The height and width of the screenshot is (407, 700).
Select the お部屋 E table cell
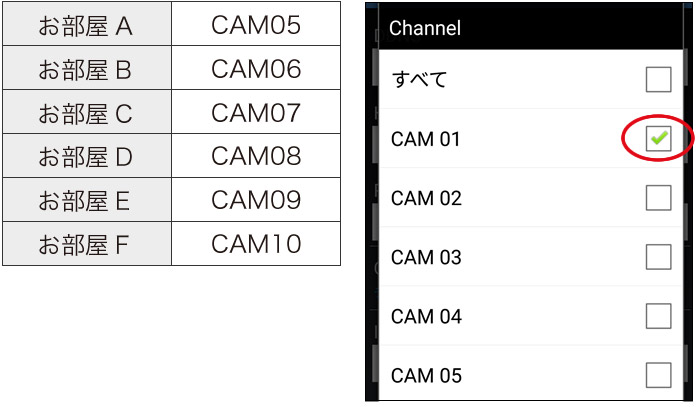point(87,199)
